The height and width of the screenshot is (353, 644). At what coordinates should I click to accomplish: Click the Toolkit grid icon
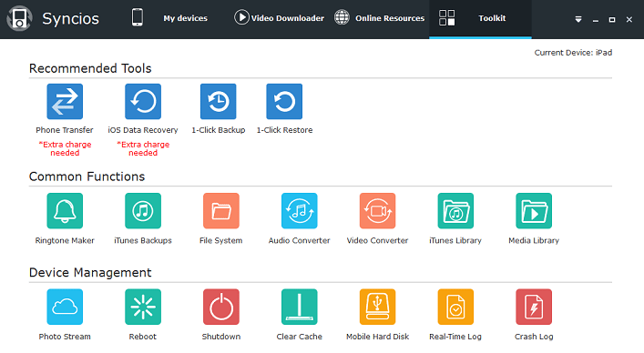tap(447, 18)
